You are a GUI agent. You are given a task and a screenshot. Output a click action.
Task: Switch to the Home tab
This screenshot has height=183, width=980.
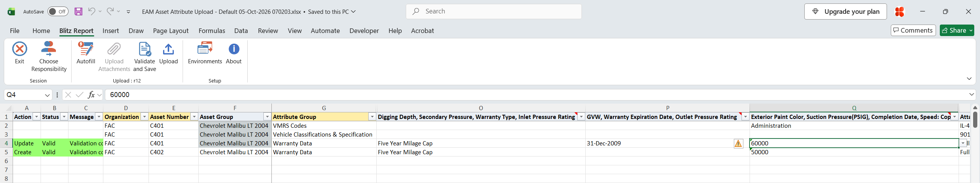pos(41,31)
